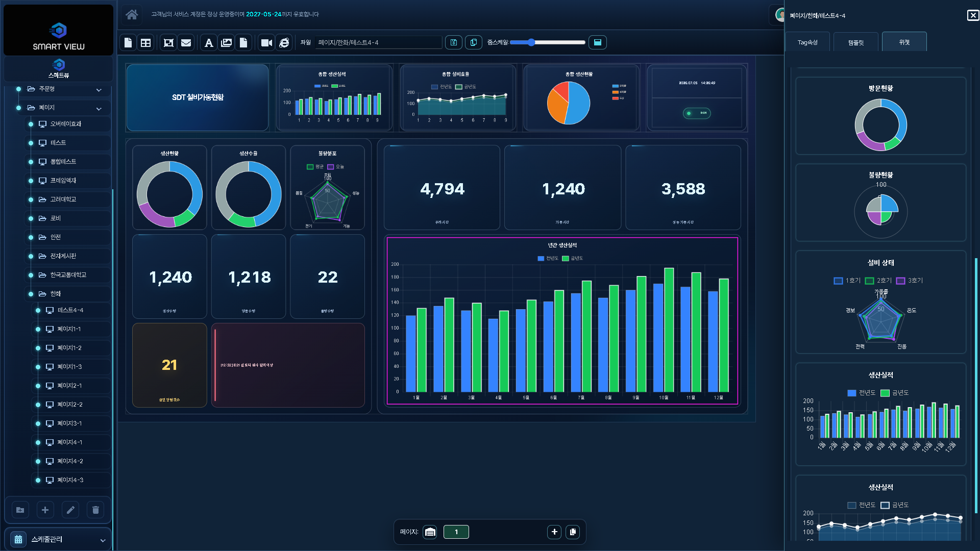Collapse the 페이지 tree section chevron

click(x=99, y=109)
